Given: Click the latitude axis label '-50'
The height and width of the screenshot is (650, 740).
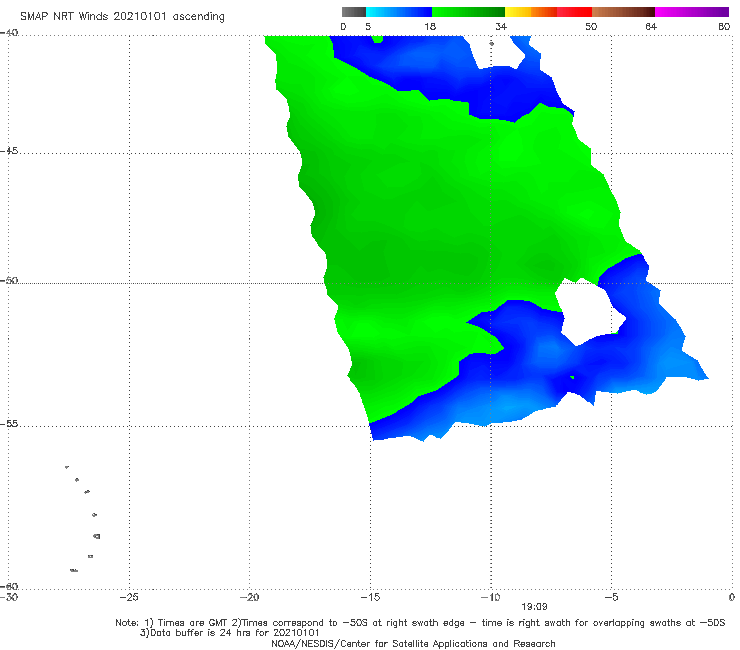Looking at the screenshot, I should coord(9,280).
